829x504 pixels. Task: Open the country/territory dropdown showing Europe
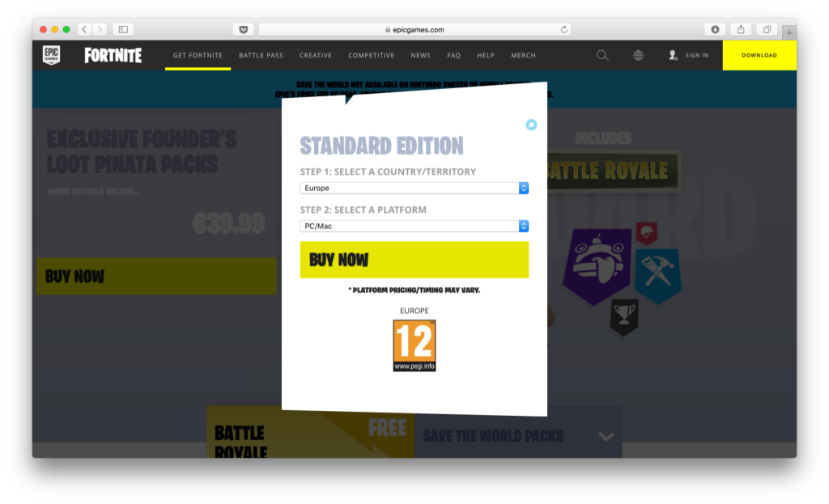[414, 188]
